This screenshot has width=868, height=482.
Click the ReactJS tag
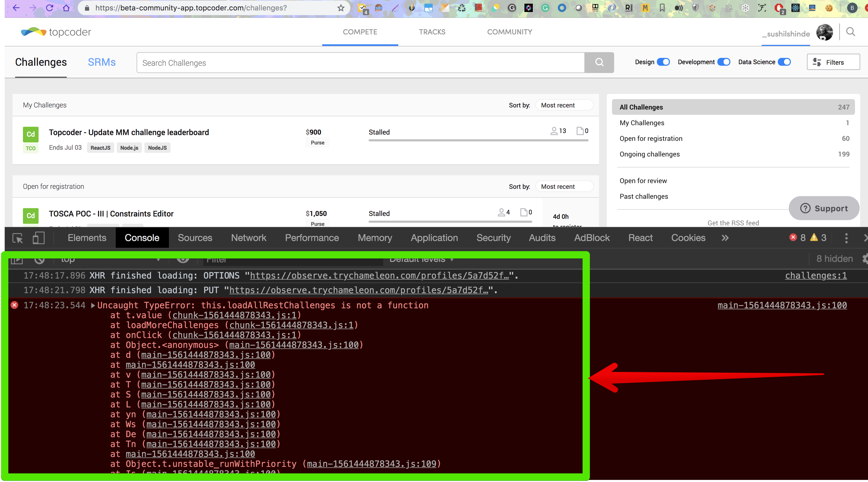pos(100,148)
